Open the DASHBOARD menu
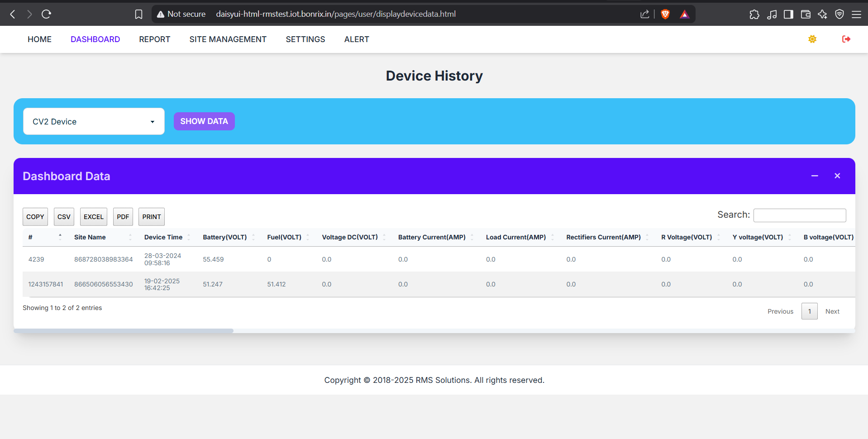The image size is (868, 439). click(x=95, y=39)
